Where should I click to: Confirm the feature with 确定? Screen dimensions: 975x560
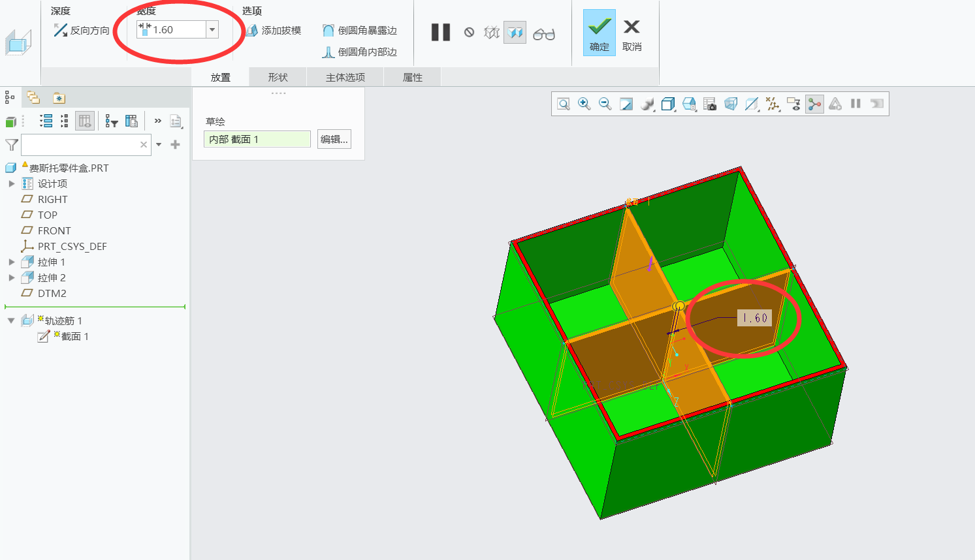coord(599,33)
